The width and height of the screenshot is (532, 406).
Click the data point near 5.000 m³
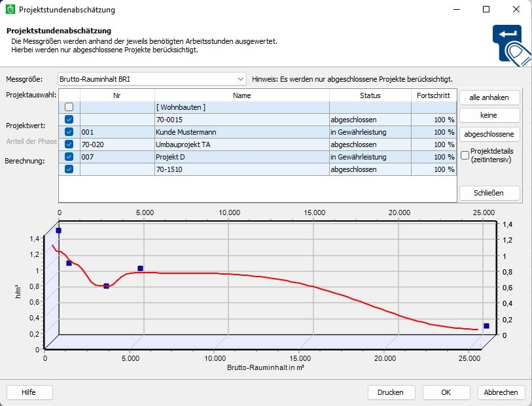[x=140, y=269]
